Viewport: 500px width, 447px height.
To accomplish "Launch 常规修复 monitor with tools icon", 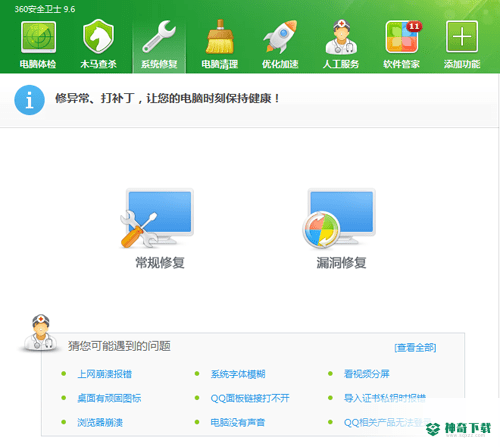I will 157,219.
